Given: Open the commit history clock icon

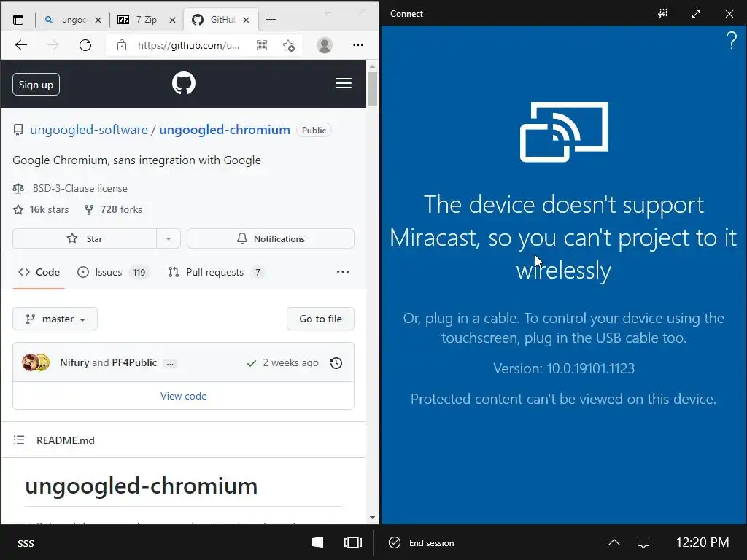Looking at the screenshot, I should (x=336, y=363).
